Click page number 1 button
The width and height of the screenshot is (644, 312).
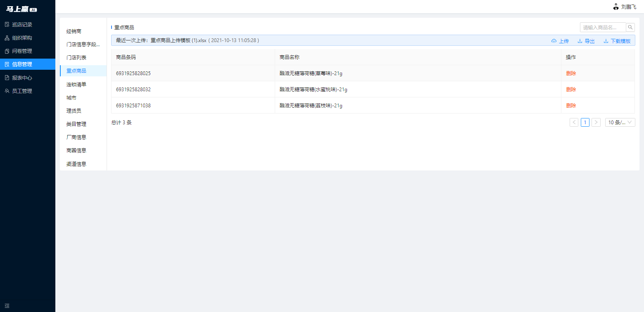pyautogui.click(x=585, y=122)
